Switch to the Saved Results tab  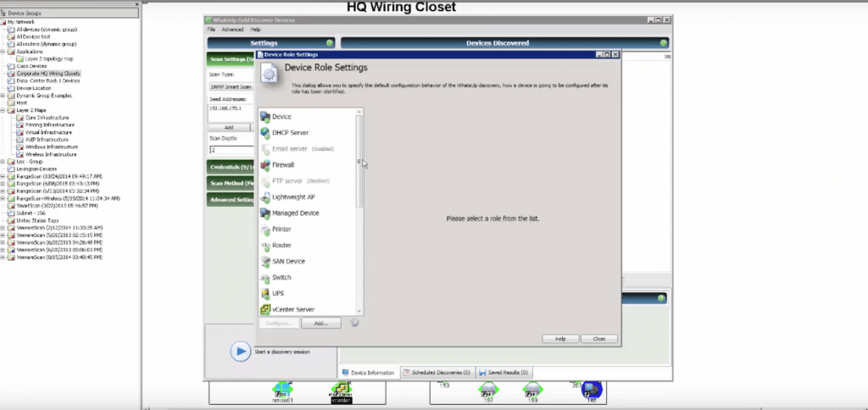click(x=504, y=373)
